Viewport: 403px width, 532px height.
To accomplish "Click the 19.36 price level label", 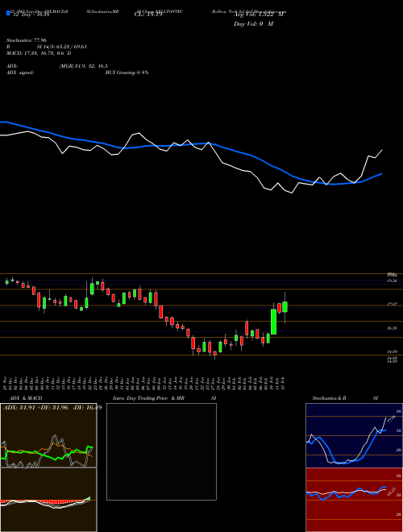I will tap(393, 281).
